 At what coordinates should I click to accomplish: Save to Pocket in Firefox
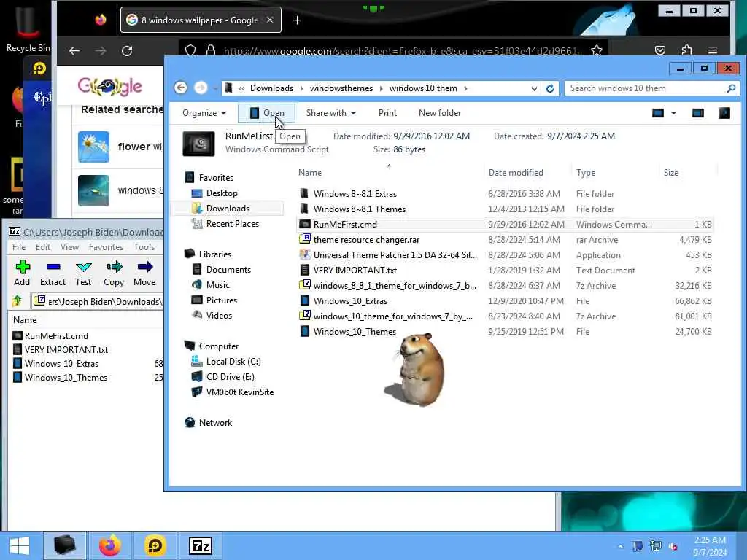(x=660, y=50)
